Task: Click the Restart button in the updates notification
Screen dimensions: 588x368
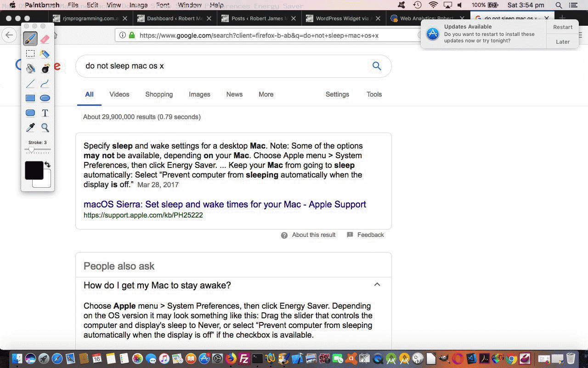Action: pos(563,27)
